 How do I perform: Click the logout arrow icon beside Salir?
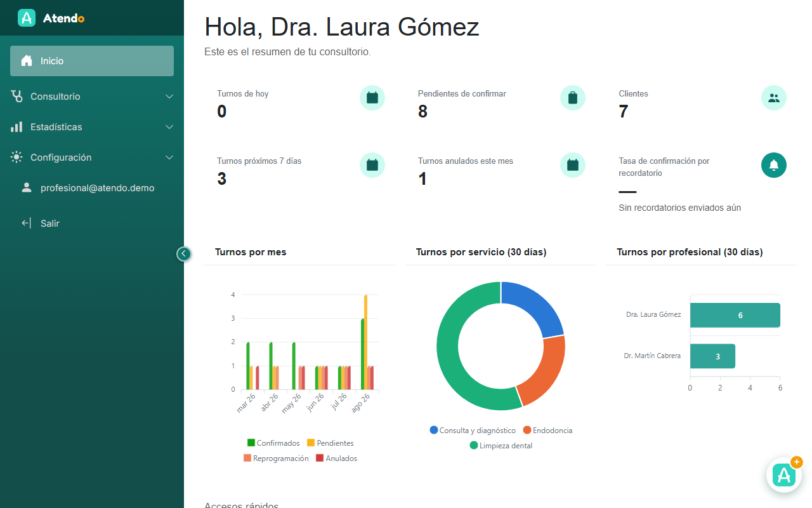[26, 223]
